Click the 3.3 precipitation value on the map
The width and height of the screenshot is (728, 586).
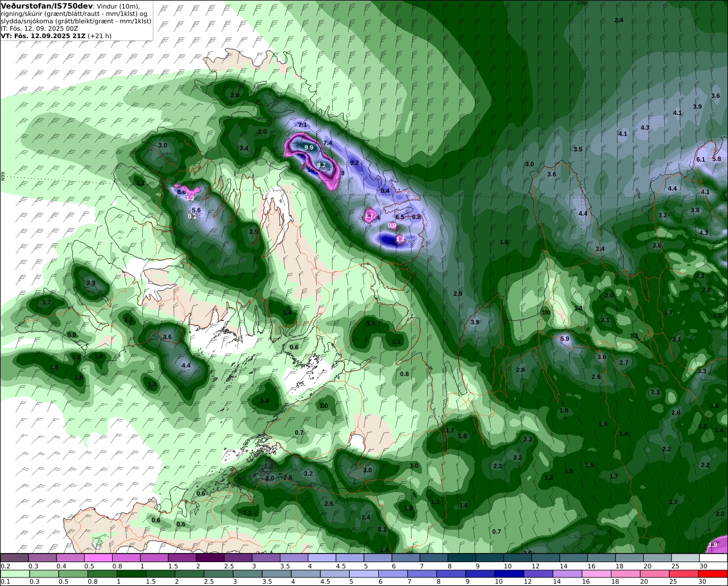[702, 371]
